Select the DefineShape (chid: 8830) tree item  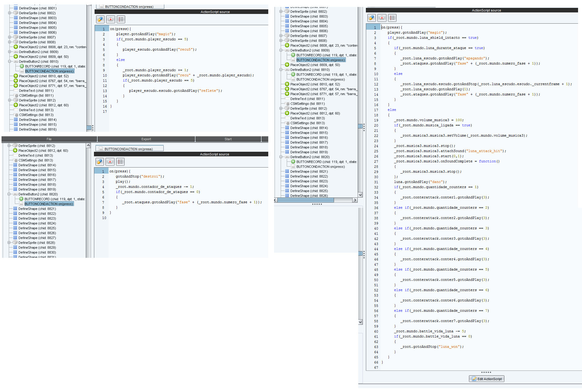[37, 252]
